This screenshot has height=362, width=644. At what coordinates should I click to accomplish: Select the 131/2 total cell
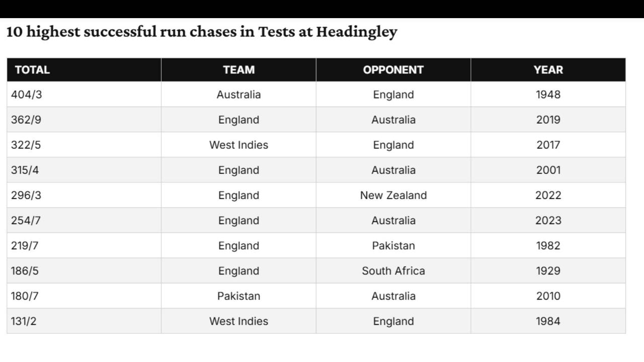[84, 321]
